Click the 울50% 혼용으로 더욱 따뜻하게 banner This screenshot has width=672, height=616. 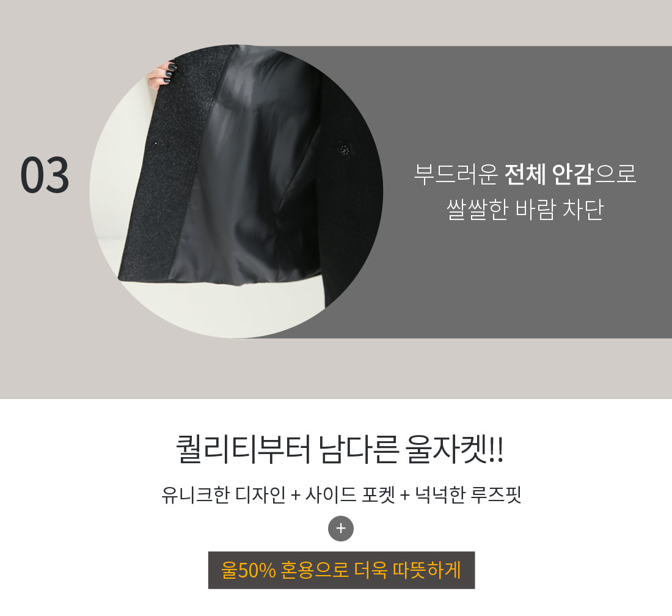(x=341, y=570)
